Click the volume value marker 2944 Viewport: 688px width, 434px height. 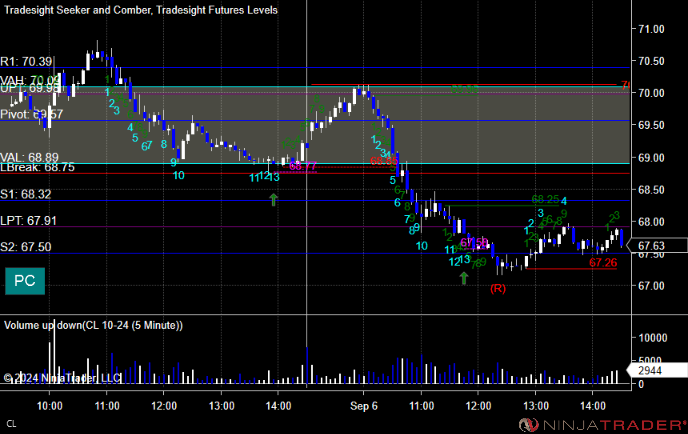click(657, 370)
